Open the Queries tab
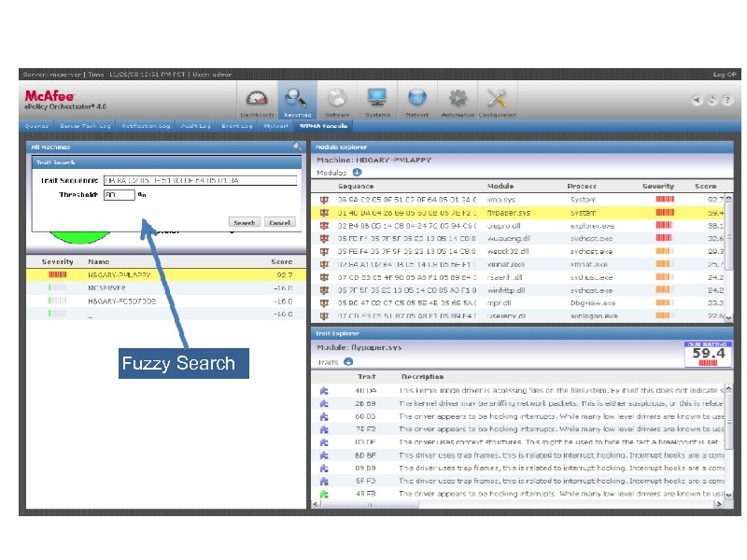Viewport: 747px width, 560px height. 36,126
